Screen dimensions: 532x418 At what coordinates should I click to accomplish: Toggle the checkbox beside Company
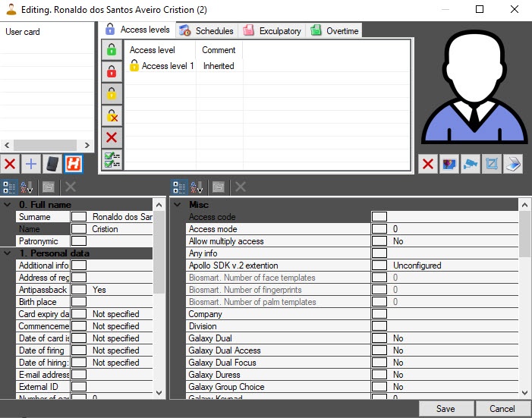point(379,314)
